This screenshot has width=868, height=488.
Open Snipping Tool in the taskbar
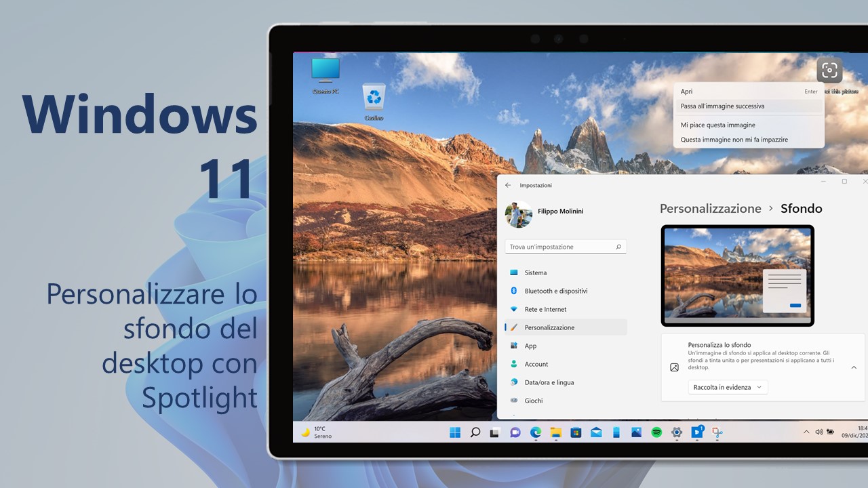(717, 432)
